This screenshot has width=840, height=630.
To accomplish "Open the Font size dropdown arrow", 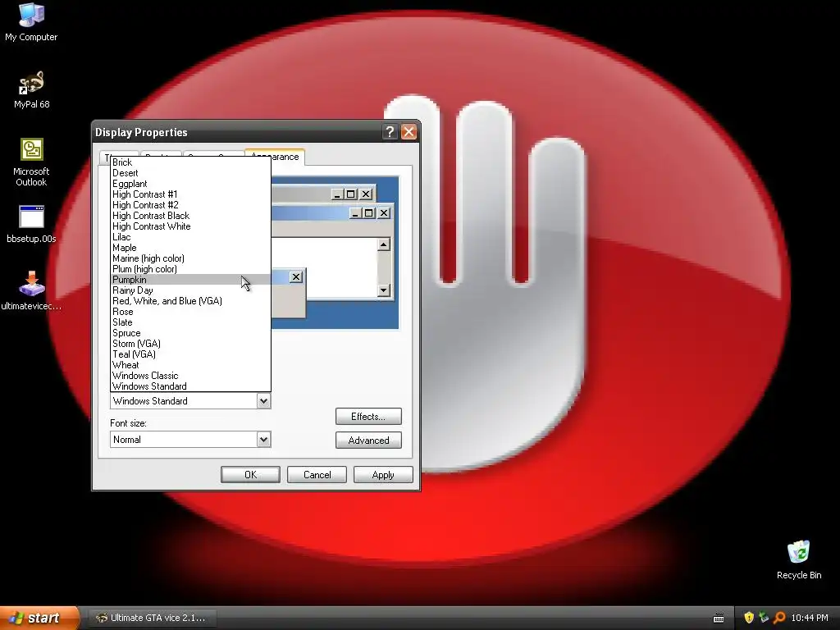I will tap(263, 440).
